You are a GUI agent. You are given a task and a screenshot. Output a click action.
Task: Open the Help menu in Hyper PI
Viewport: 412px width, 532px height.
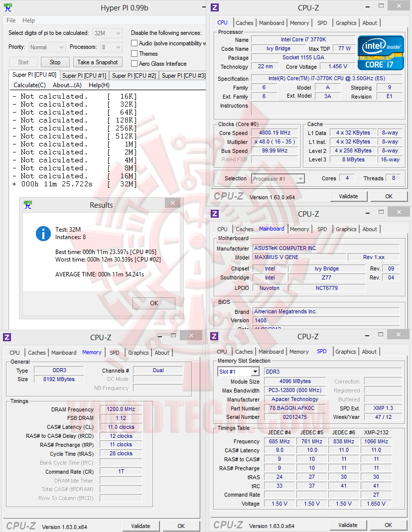[x=28, y=20]
